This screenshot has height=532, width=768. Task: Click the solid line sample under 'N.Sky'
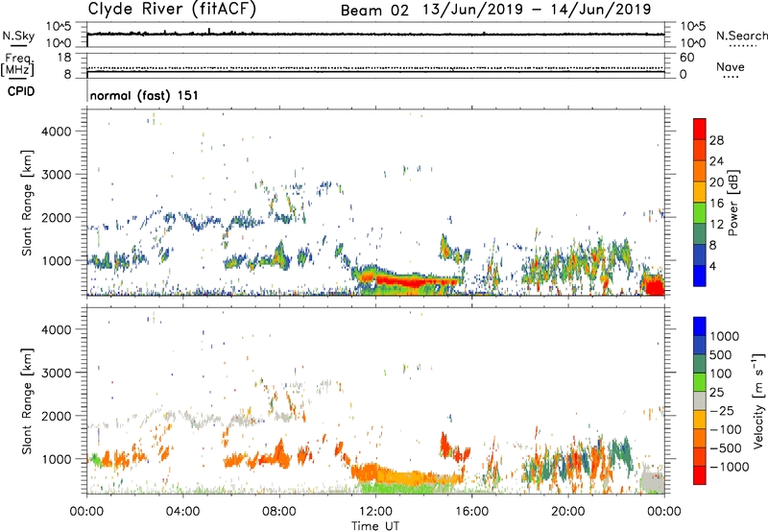pyautogui.click(x=18, y=45)
